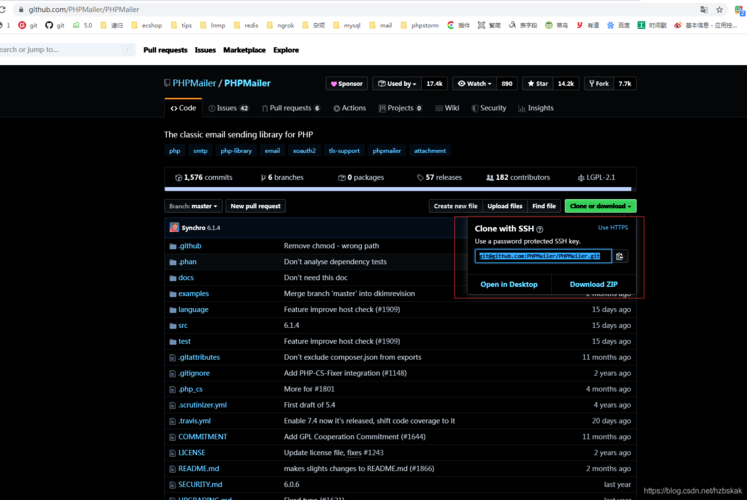The width and height of the screenshot is (747, 500).
Task: Click Marketplace in top navigation
Action: click(244, 50)
